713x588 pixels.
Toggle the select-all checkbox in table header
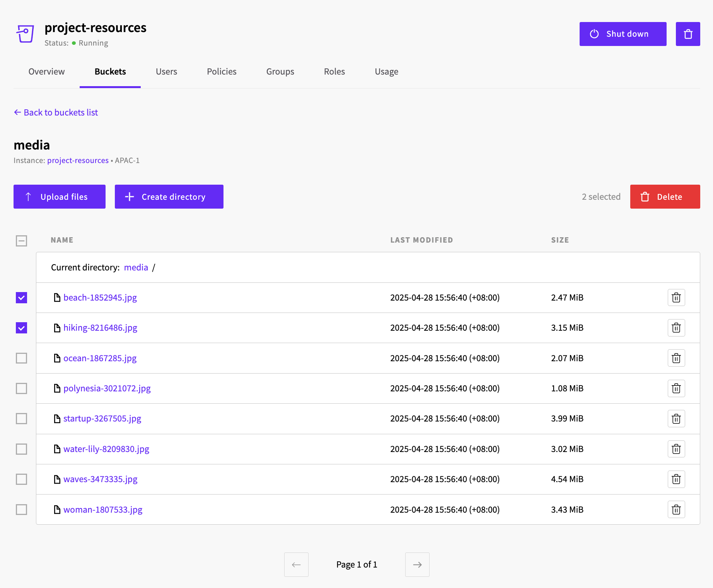pyautogui.click(x=22, y=241)
